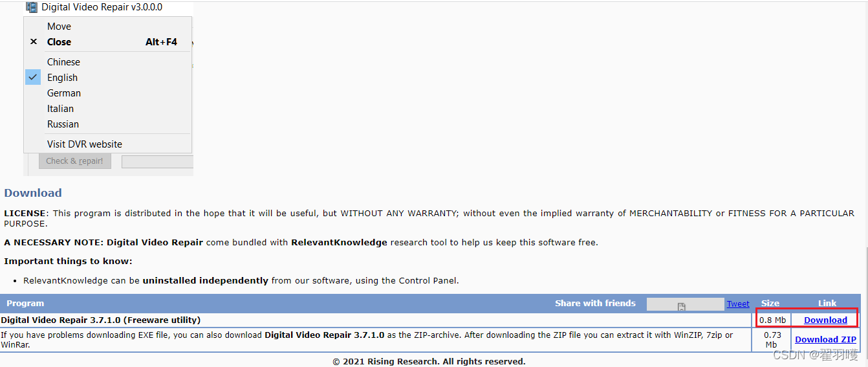868x367 pixels.
Task: Click the Close X icon in system menu
Action: click(34, 41)
